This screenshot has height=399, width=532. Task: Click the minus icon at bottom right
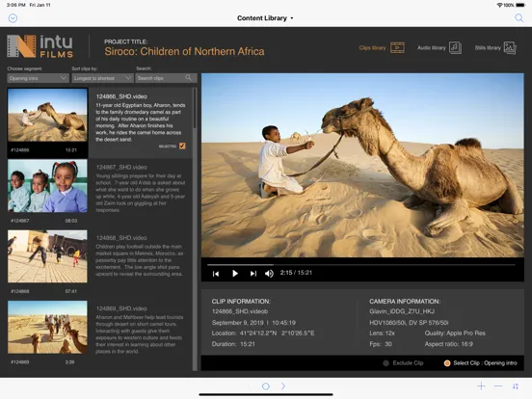(498, 386)
